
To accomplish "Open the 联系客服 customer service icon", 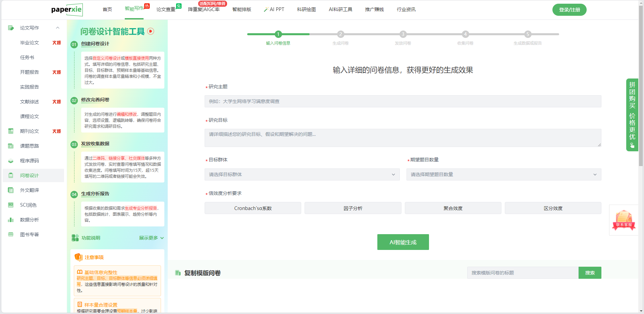I will coord(624,220).
